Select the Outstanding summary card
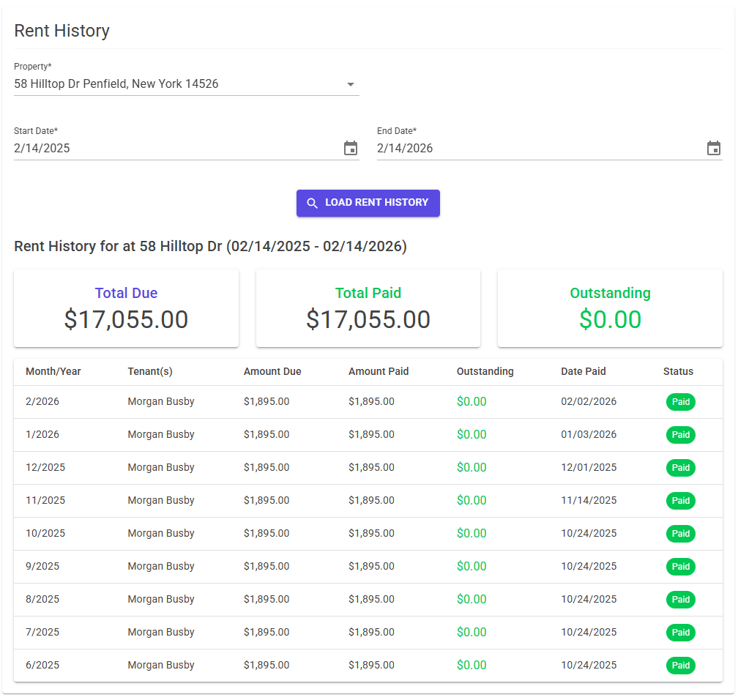Image resolution: width=738 pixels, height=700 pixels. (x=610, y=308)
